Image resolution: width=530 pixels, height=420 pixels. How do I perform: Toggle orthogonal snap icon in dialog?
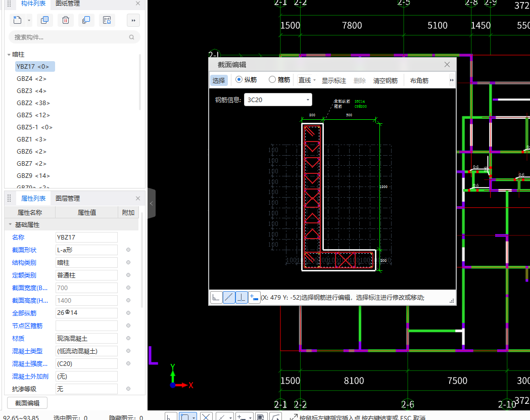(216, 298)
